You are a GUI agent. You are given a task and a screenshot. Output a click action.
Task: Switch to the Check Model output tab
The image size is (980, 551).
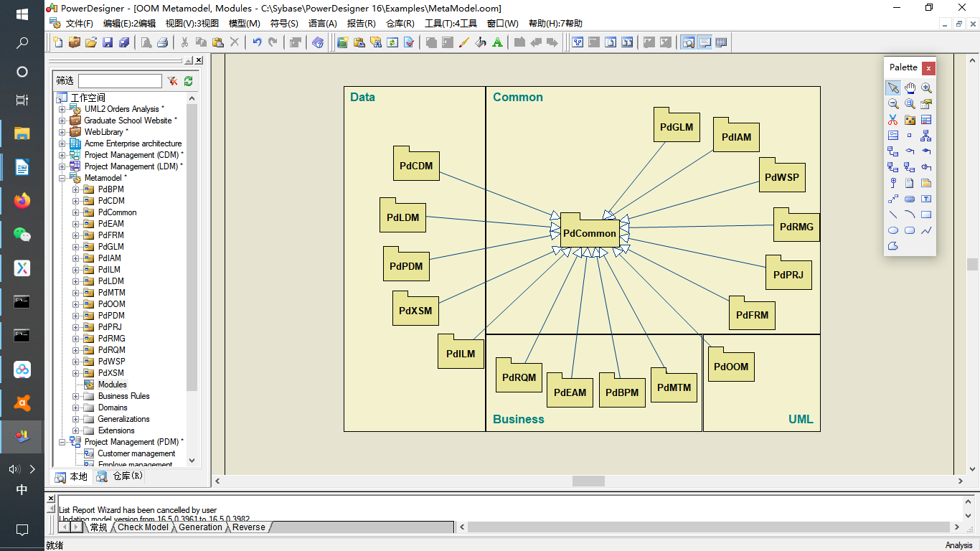click(x=143, y=527)
